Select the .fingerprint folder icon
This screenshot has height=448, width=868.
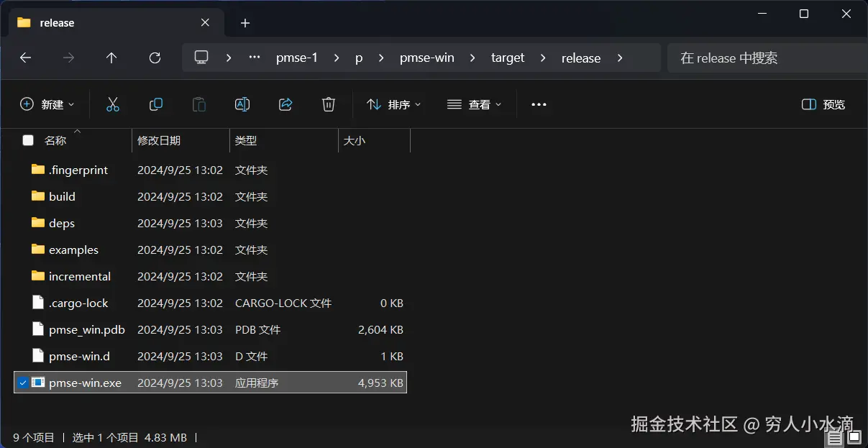coord(38,170)
